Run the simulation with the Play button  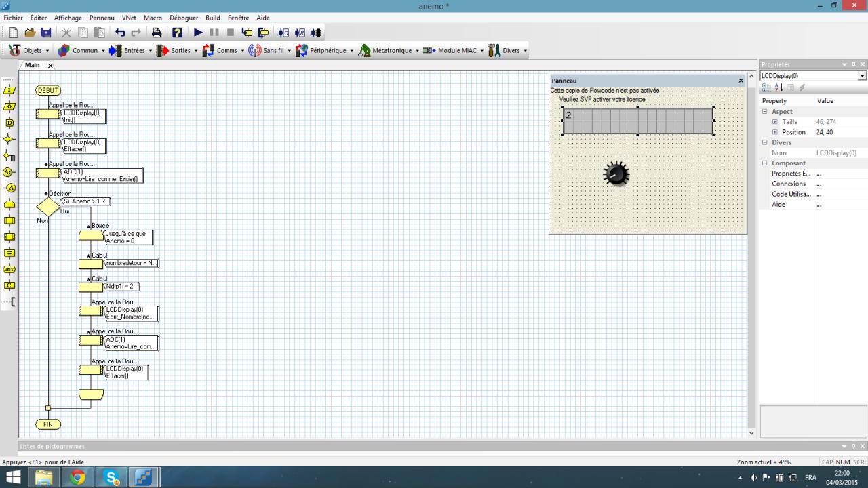click(198, 33)
